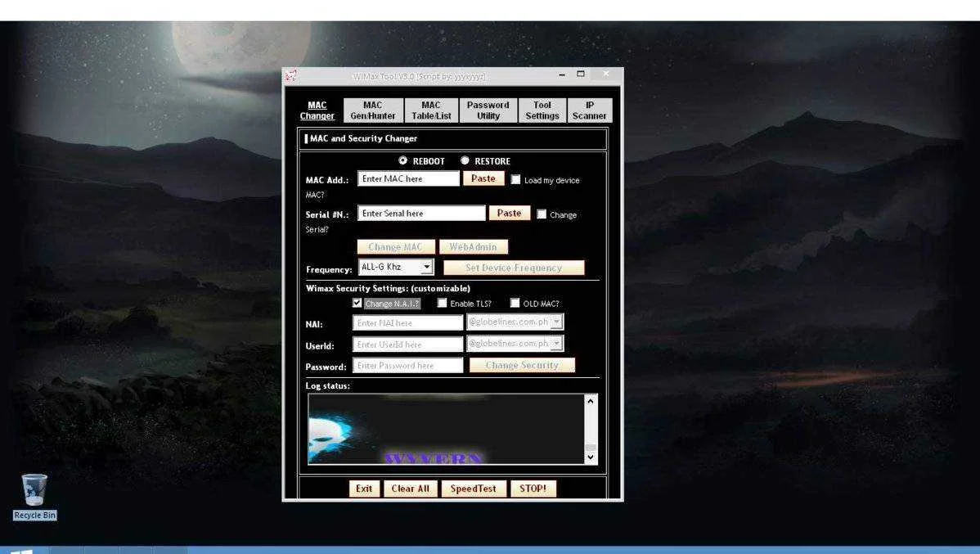Viewport: 980px width, 554px height.
Task: Open WebAdmin button
Action: click(473, 247)
